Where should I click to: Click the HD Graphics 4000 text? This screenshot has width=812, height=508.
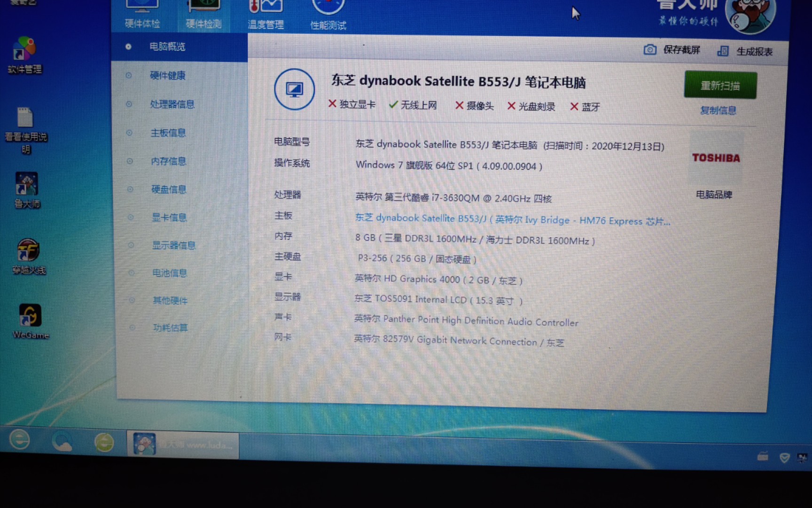tap(438, 279)
